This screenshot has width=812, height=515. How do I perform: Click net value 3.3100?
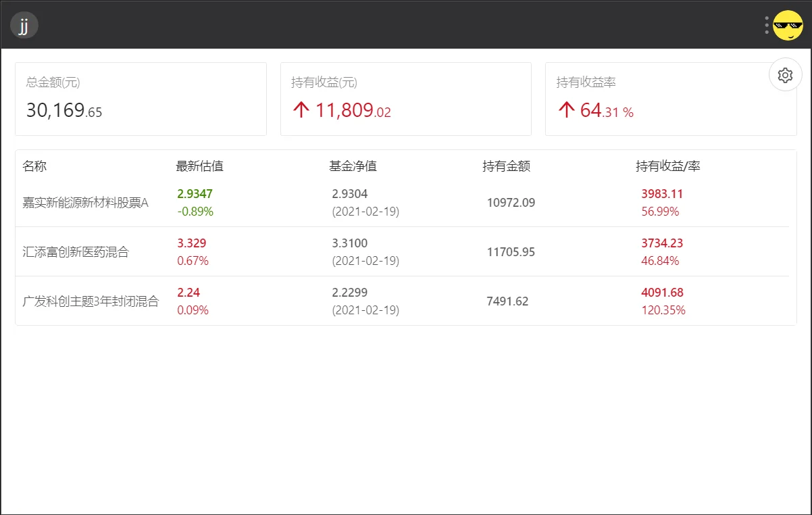[350, 243]
